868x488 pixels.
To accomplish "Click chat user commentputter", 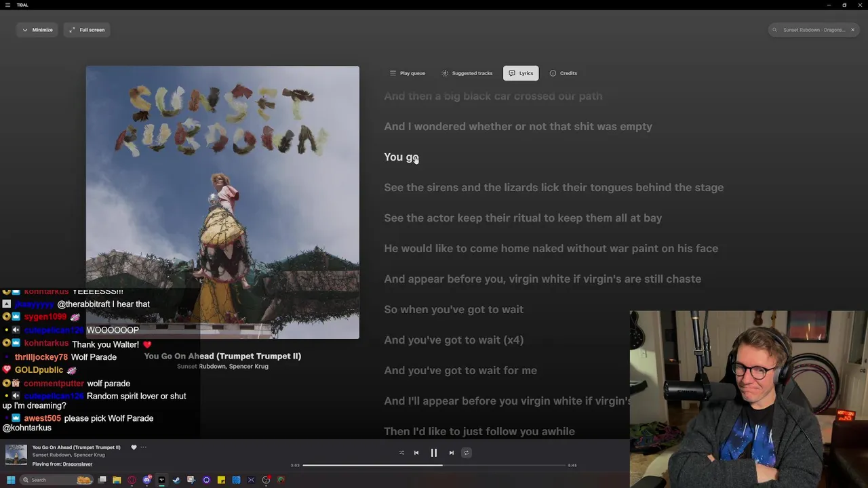I will [54, 384].
